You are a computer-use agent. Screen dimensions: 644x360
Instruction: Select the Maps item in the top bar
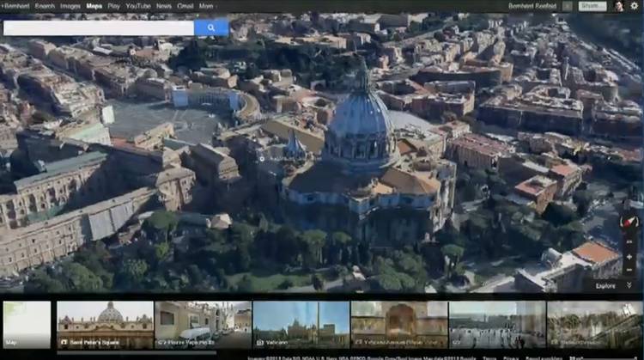(94, 6)
